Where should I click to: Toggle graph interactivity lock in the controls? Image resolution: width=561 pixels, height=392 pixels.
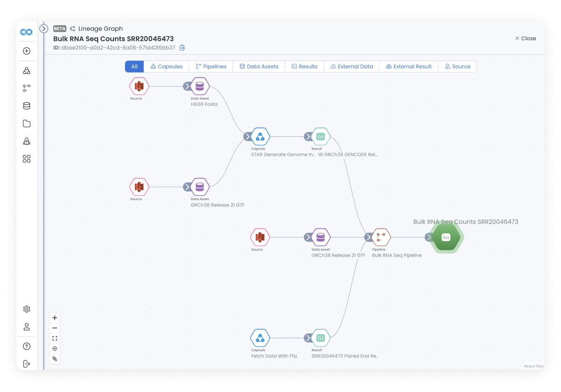coord(55,359)
